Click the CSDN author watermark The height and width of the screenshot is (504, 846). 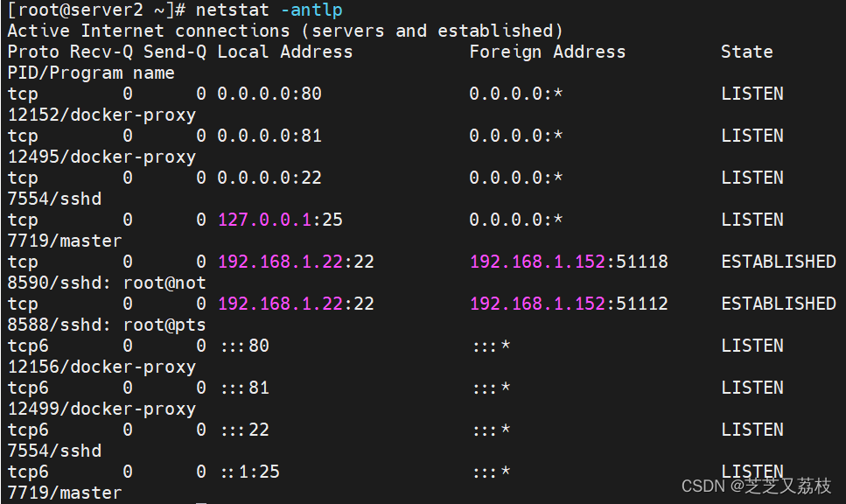click(756, 486)
